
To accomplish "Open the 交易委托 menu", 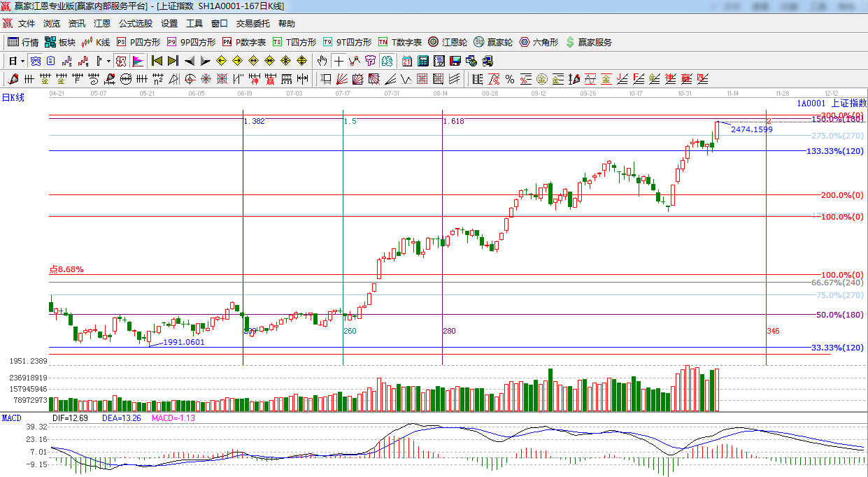I will pyautogui.click(x=252, y=24).
